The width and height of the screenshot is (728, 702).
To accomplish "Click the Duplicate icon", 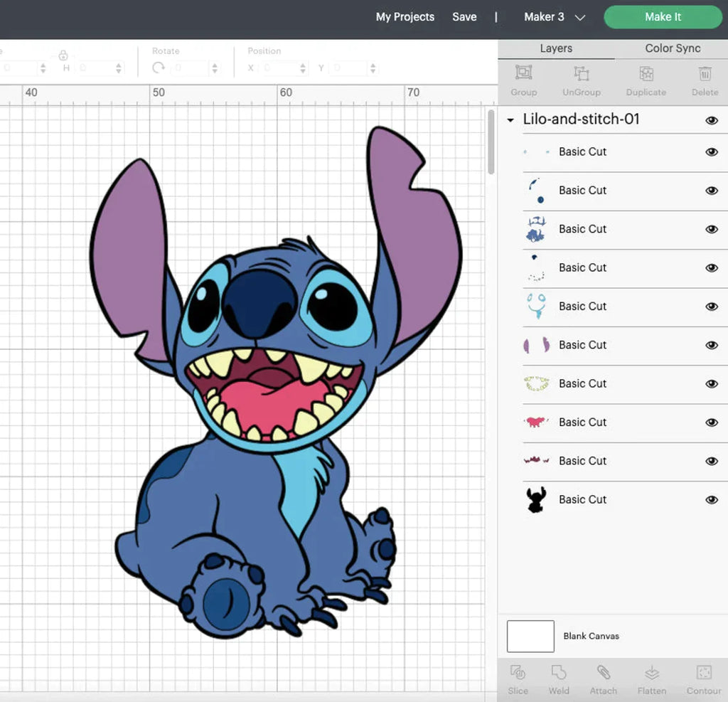I will (x=646, y=74).
